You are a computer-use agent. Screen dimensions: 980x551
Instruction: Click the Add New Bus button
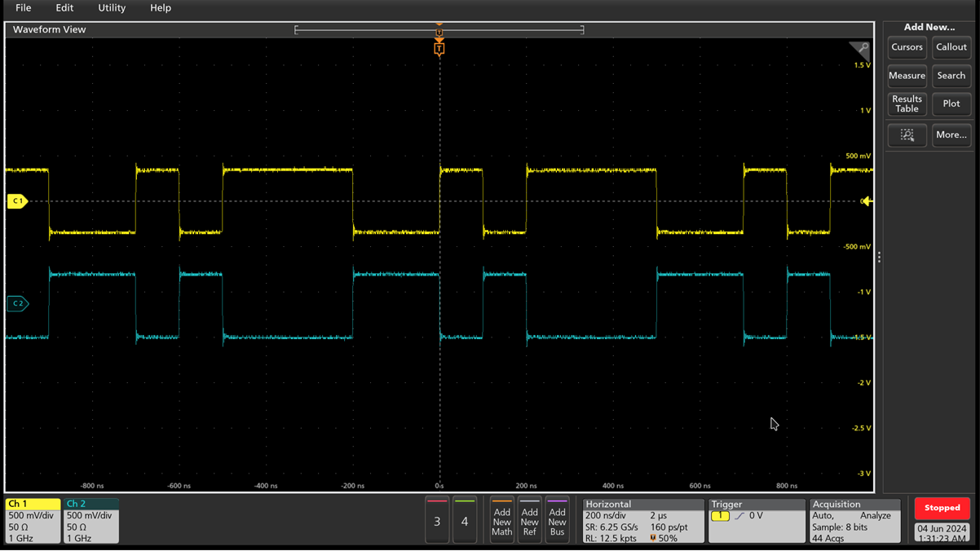[x=558, y=519]
